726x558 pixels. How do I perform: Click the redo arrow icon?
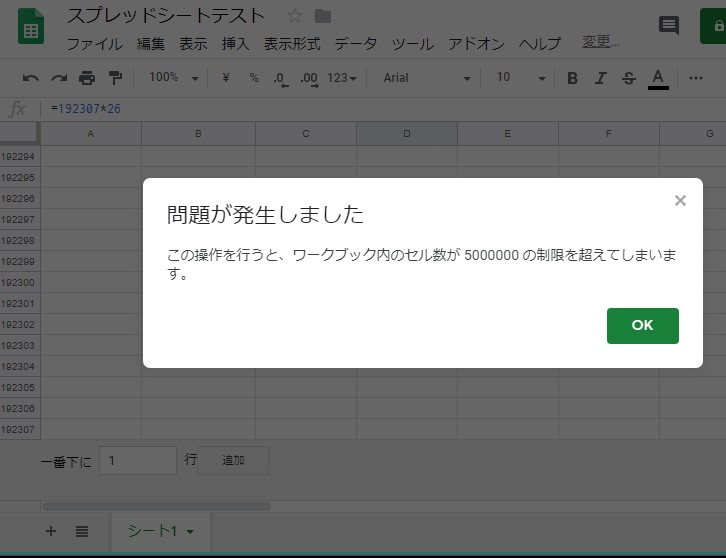(59, 78)
